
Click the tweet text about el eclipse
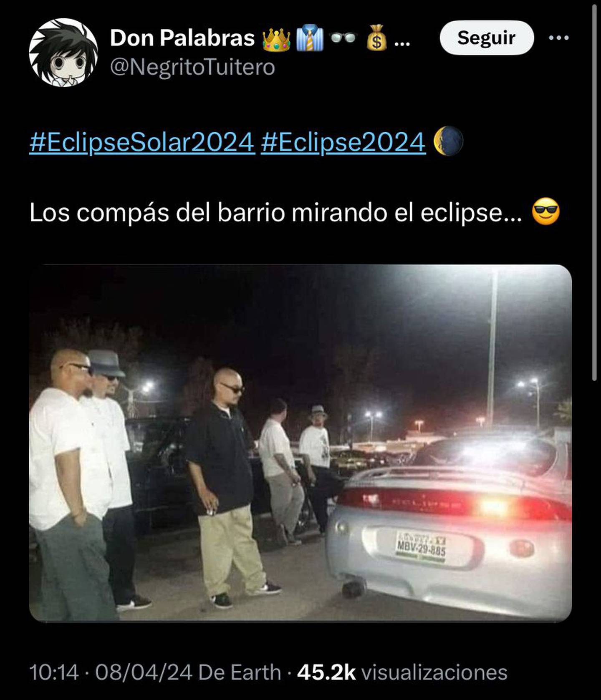click(275, 213)
